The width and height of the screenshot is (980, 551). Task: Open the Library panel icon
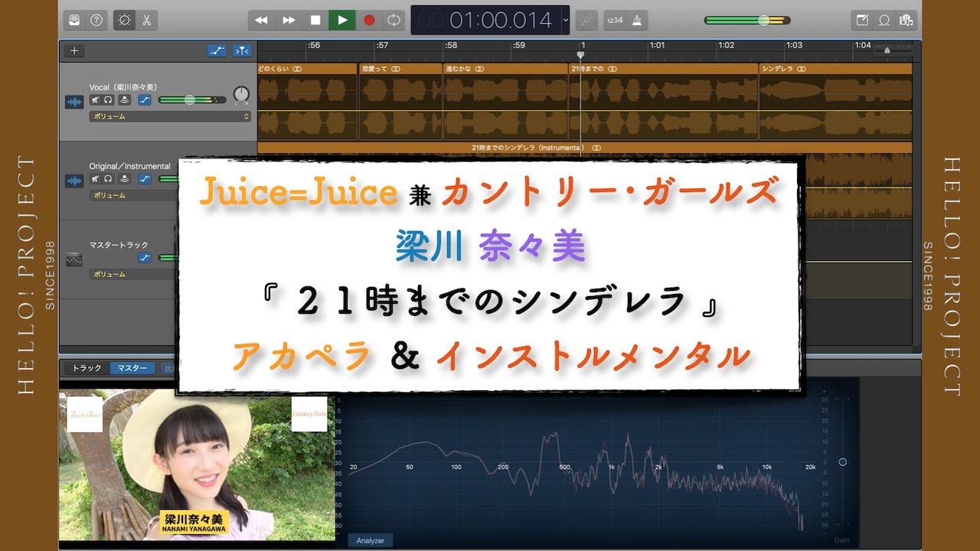(74, 20)
